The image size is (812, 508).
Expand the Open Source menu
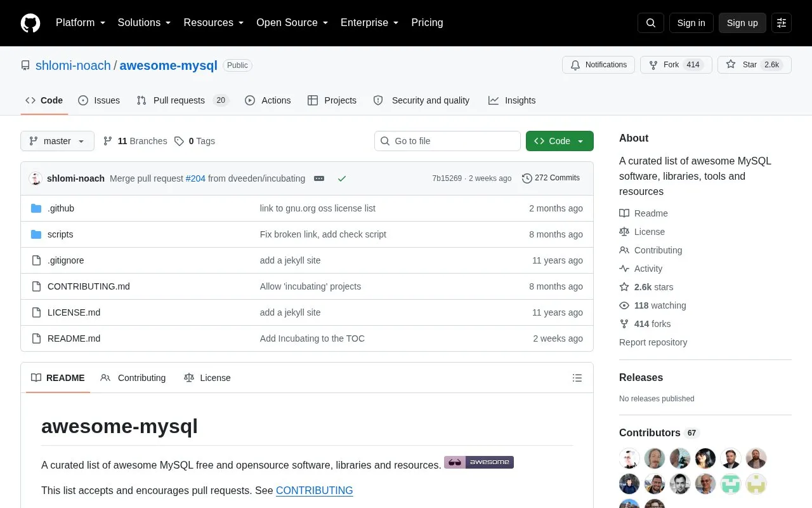292,23
